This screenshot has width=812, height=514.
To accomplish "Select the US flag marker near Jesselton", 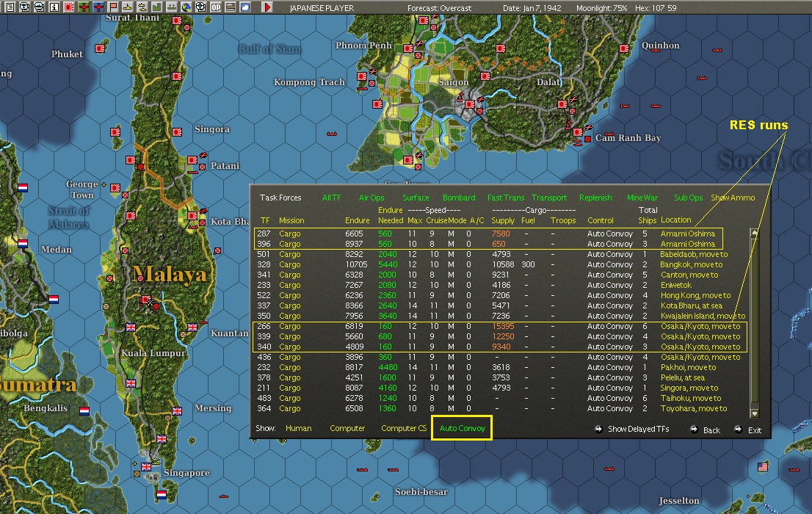I will [763, 467].
